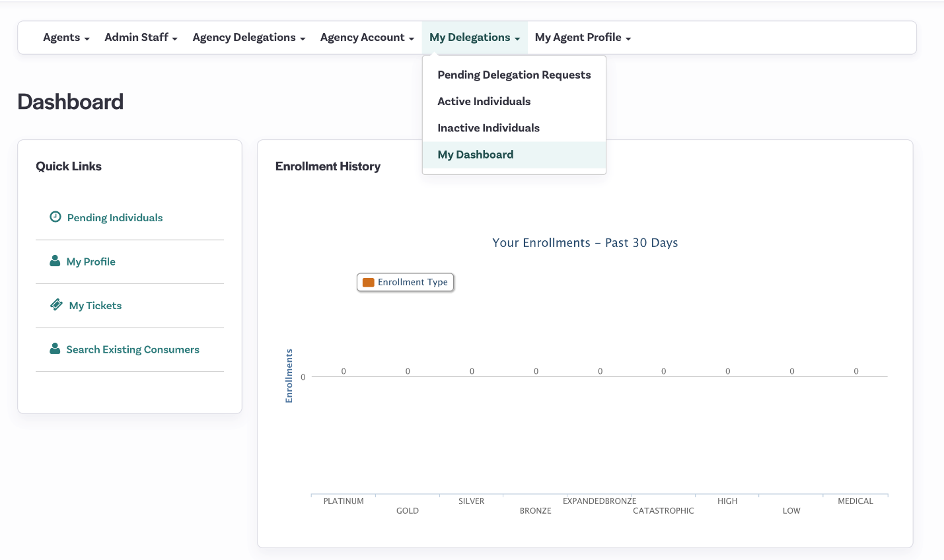
Task: Click the Quick Links heading
Action: 69,166
